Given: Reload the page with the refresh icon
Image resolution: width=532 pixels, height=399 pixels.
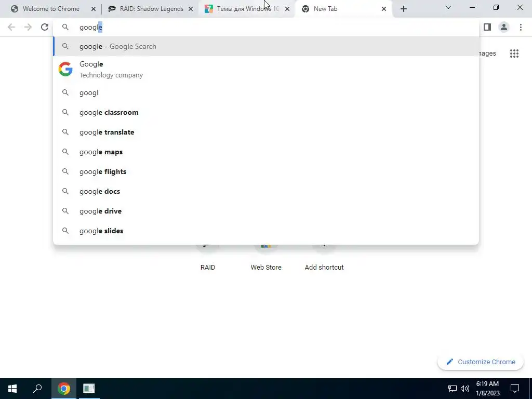Looking at the screenshot, I should (45, 27).
